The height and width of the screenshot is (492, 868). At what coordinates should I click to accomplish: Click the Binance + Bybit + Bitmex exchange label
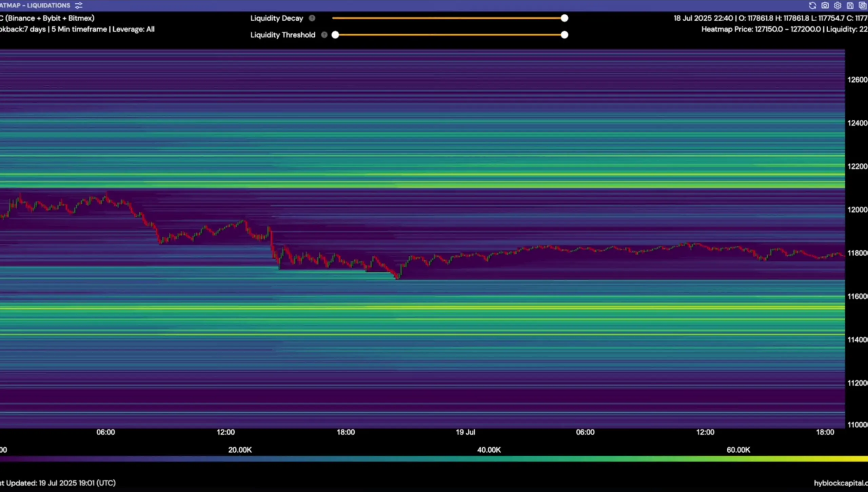[50, 18]
